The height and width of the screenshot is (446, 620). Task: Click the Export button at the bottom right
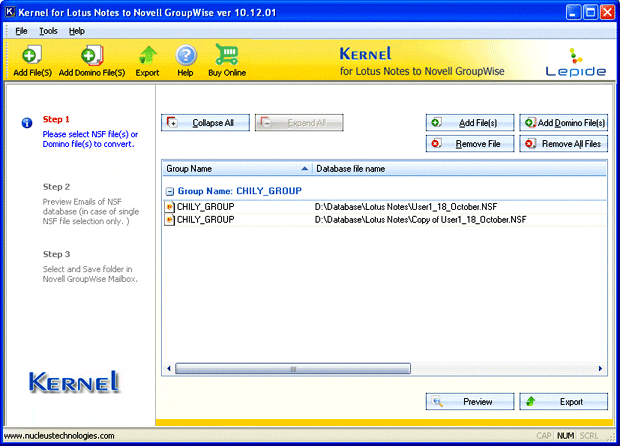563,401
